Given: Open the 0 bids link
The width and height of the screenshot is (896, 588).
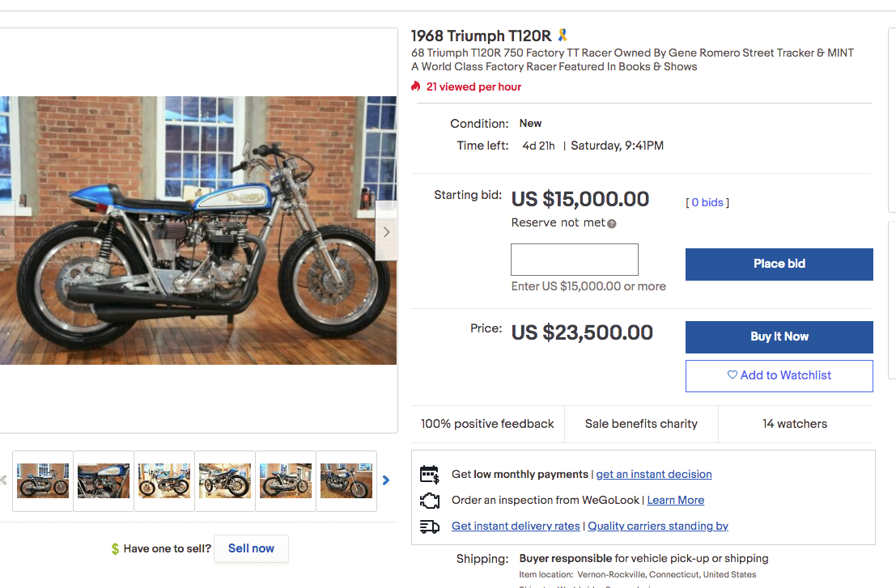Looking at the screenshot, I should (x=707, y=202).
